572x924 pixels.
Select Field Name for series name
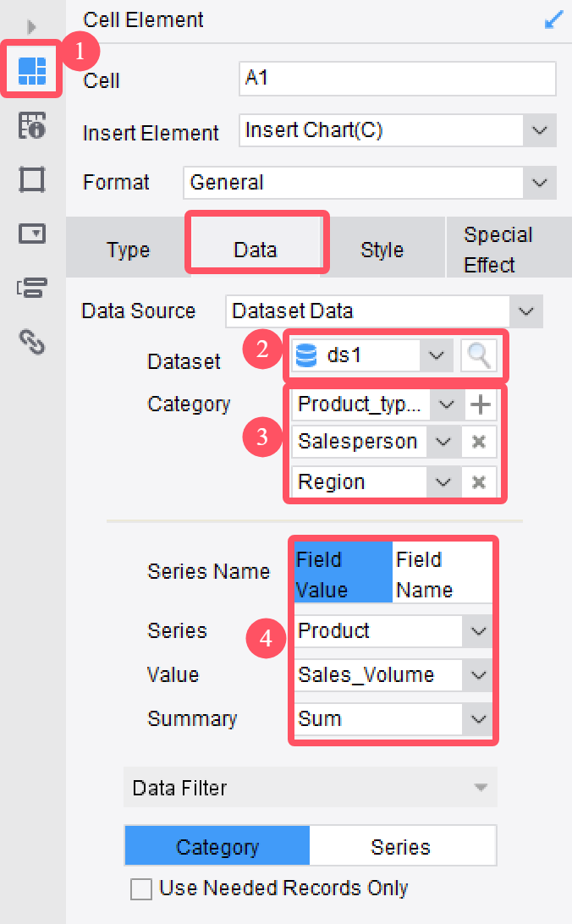point(443,574)
